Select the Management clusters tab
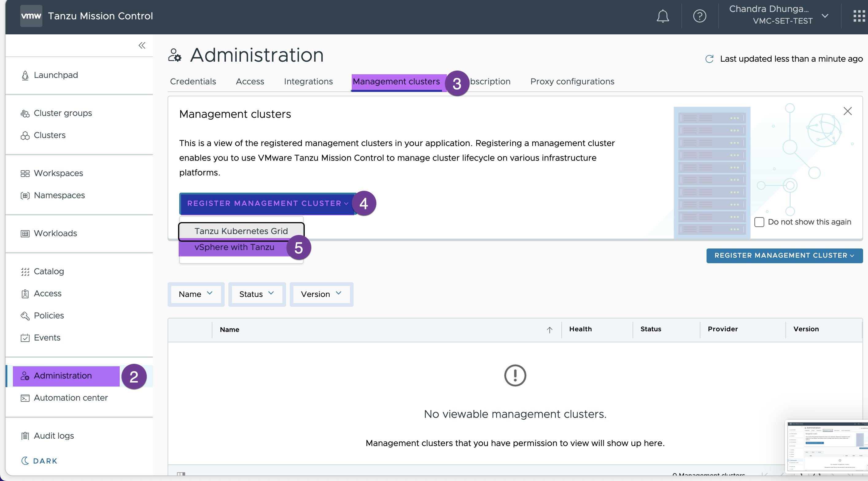The height and width of the screenshot is (481, 868). coord(396,81)
